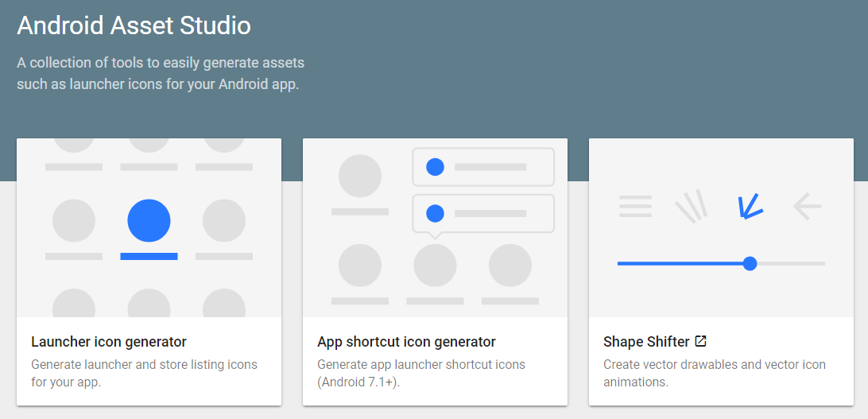Click the blue slider handle in Shape Shifter preview
The height and width of the screenshot is (419, 868).
[750, 263]
